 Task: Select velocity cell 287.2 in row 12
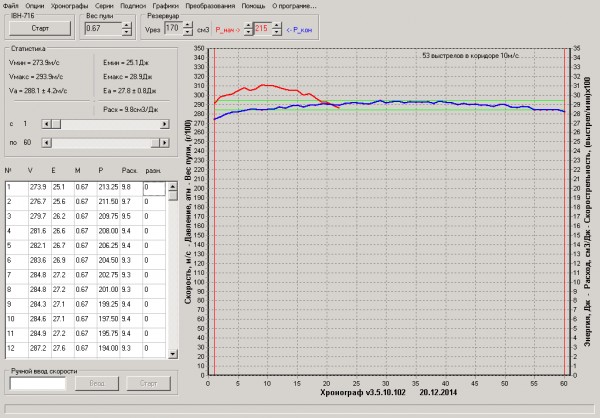[x=39, y=348]
